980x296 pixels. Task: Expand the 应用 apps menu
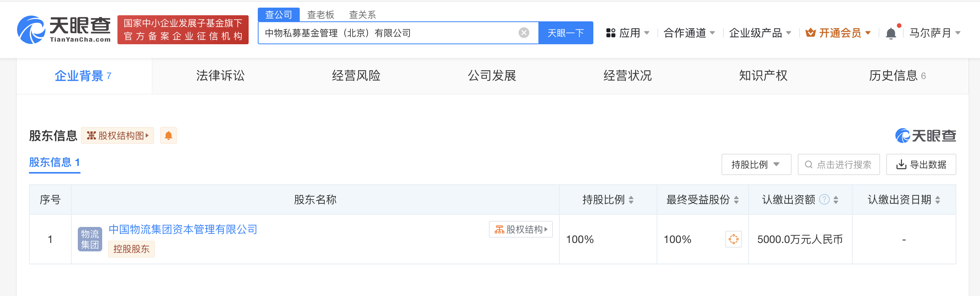(x=628, y=33)
